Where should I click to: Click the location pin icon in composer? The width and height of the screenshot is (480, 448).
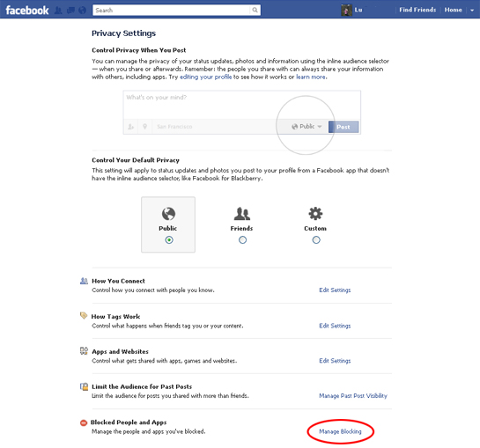144,127
